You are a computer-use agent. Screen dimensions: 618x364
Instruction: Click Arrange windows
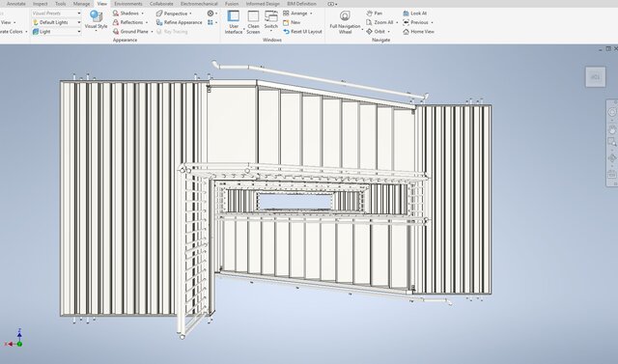pos(295,13)
